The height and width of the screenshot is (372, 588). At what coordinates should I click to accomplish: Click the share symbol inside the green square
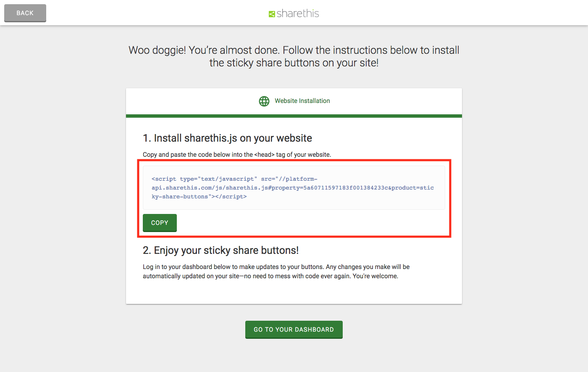tap(271, 13)
